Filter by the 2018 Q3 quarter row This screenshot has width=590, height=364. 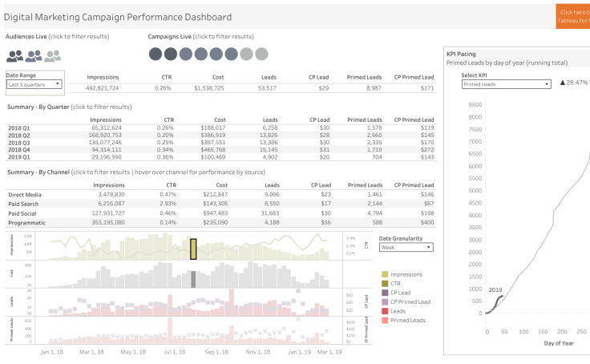(18, 143)
